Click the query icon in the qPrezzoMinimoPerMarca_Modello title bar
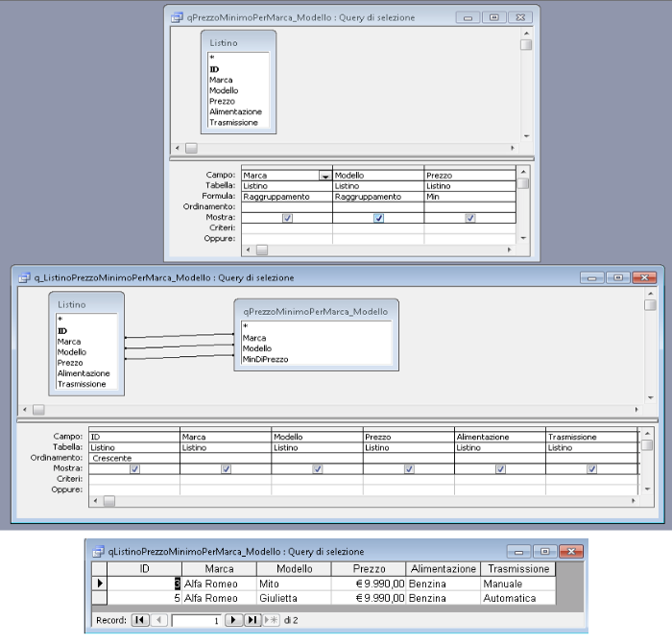 point(177,17)
